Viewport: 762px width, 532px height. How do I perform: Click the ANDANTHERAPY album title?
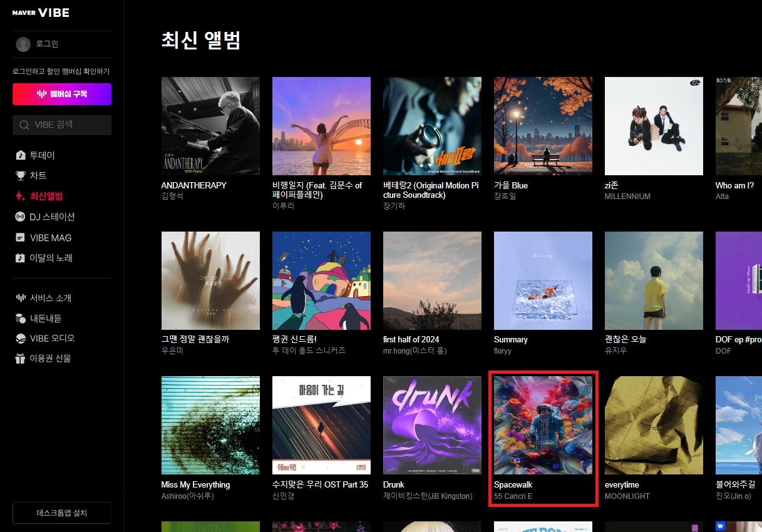point(194,185)
